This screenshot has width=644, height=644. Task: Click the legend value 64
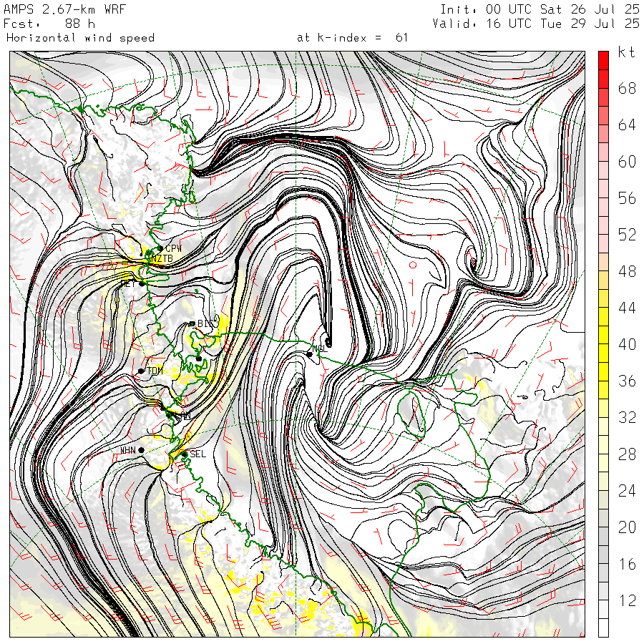coord(627,125)
